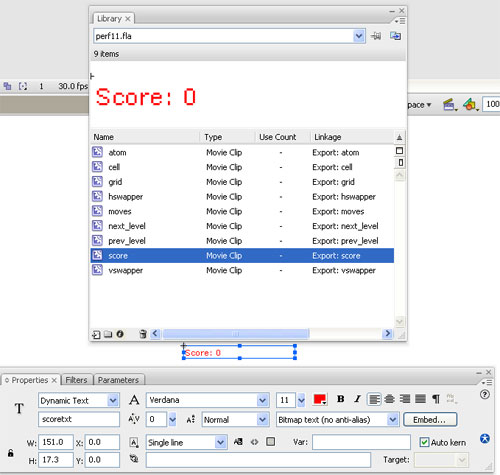The width and height of the screenshot is (500, 475).
Task: Select the vswapper movie clip icon
Action: point(97,270)
